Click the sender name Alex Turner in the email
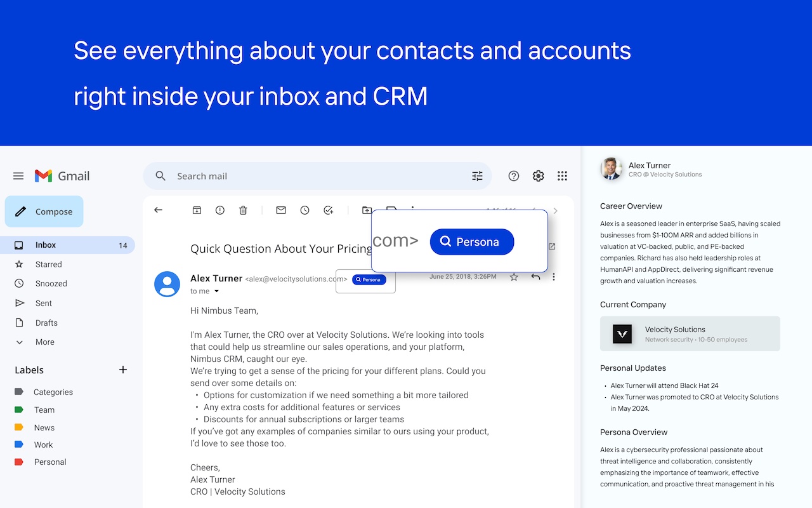Image resolution: width=812 pixels, height=508 pixels. [216, 278]
